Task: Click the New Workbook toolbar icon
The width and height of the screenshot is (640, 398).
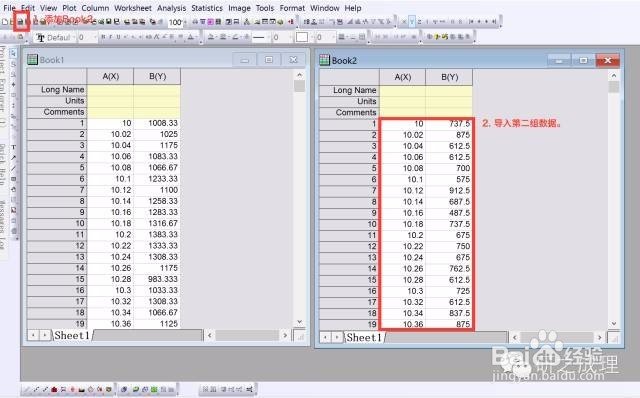Action: [20, 22]
